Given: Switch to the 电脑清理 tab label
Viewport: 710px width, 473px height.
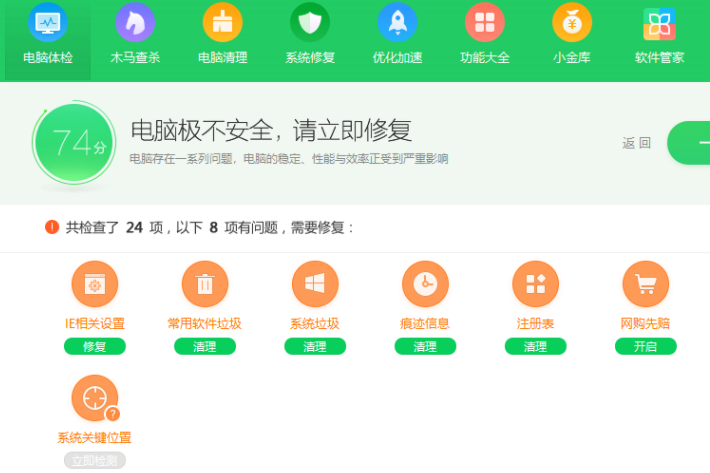Looking at the screenshot, I should [x=222, y=57].
